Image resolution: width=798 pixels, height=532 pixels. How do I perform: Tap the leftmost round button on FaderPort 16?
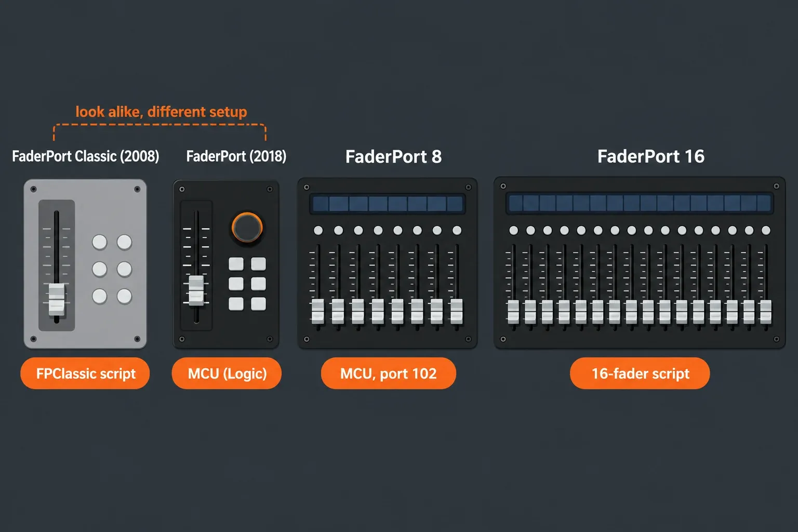pyautogui.click(x=514, y=230)
